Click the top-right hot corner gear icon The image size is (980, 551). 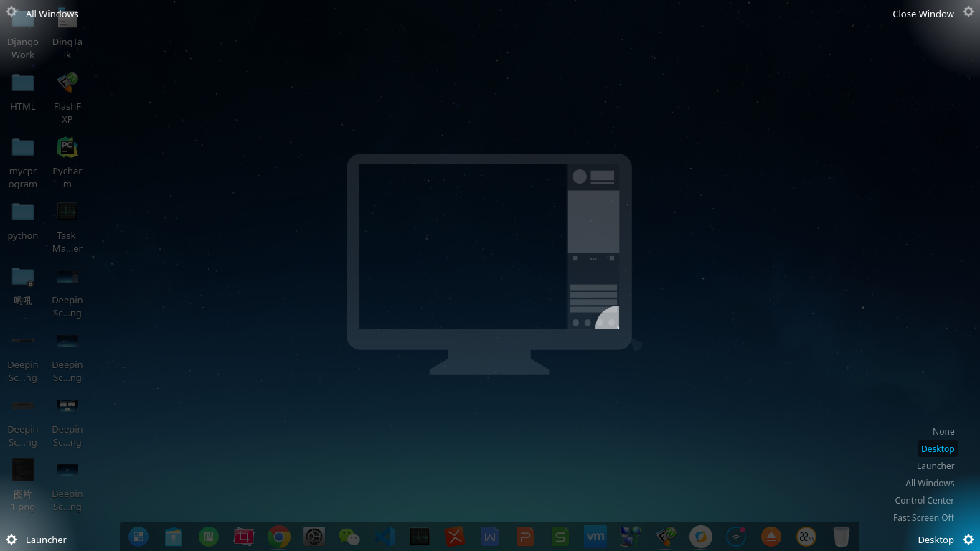969,11
